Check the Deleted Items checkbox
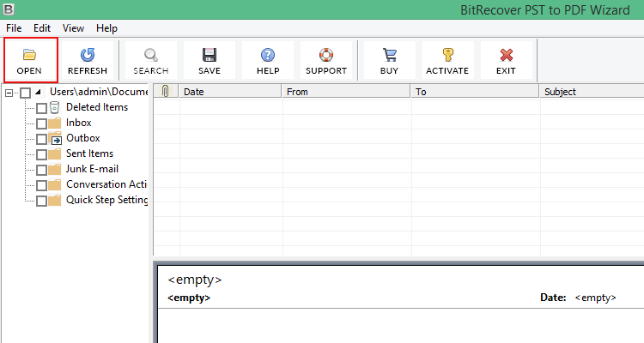This screenshot has height=343, width=644. [41, 108]
